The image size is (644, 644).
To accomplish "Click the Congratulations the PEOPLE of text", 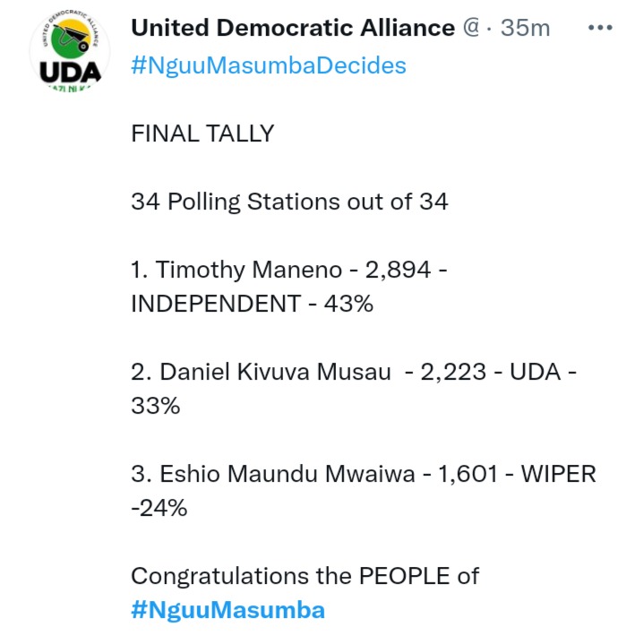I will point(305,576).
